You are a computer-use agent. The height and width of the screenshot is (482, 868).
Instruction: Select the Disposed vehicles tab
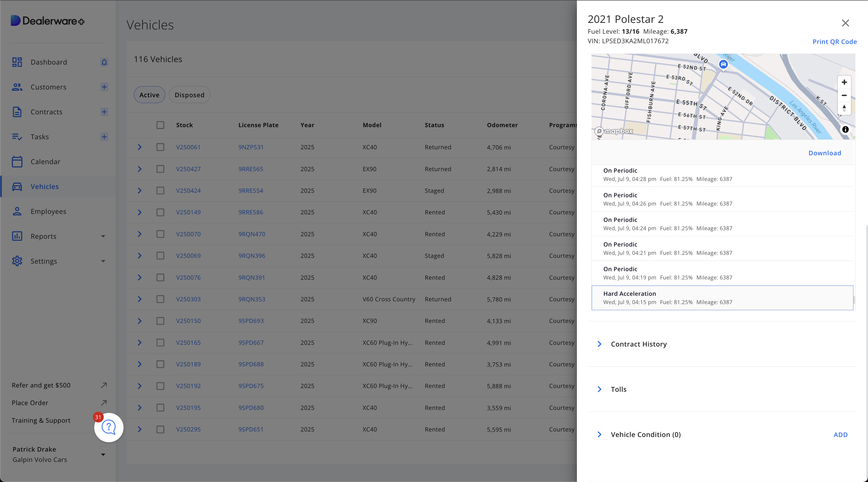189,95
